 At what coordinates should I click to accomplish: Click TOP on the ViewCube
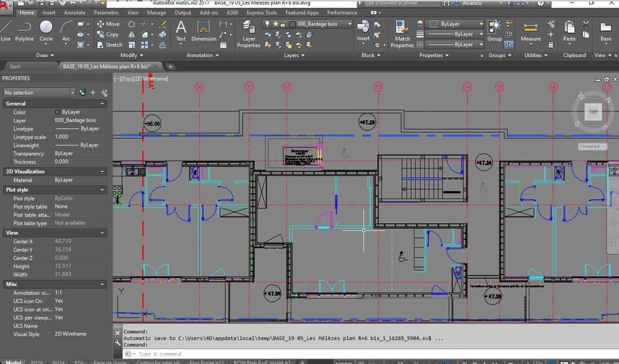point(593,112)
